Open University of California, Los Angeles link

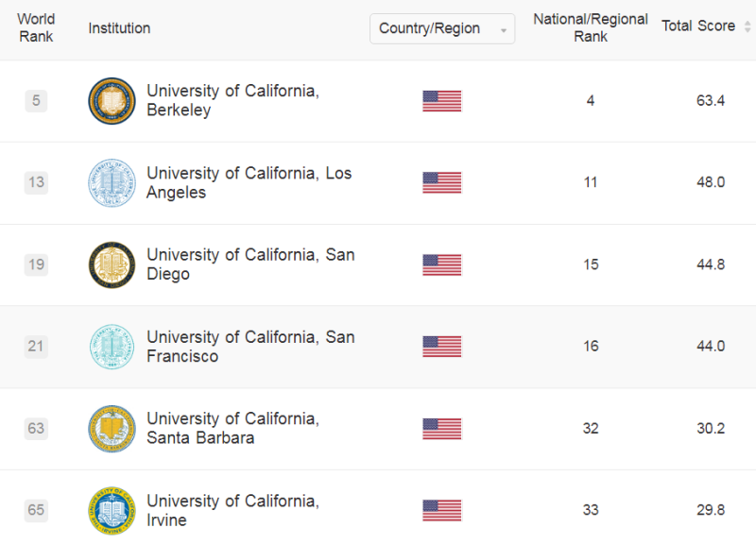pos(248,182)
